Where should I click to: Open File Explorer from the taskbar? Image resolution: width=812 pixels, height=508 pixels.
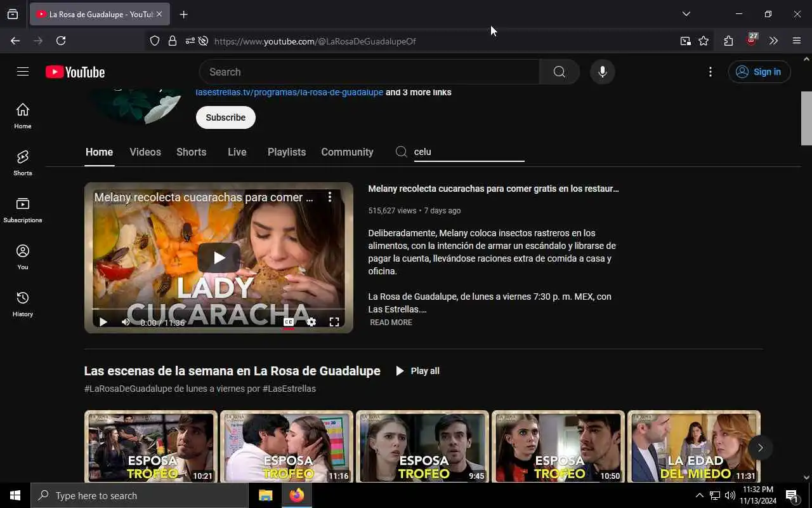point(265,495)
